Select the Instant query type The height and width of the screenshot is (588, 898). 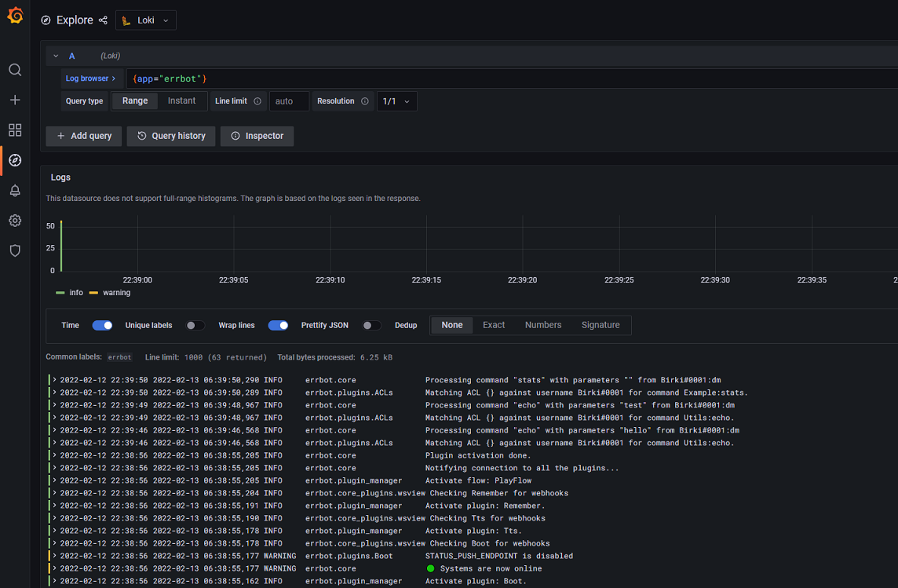pos(181,100)
